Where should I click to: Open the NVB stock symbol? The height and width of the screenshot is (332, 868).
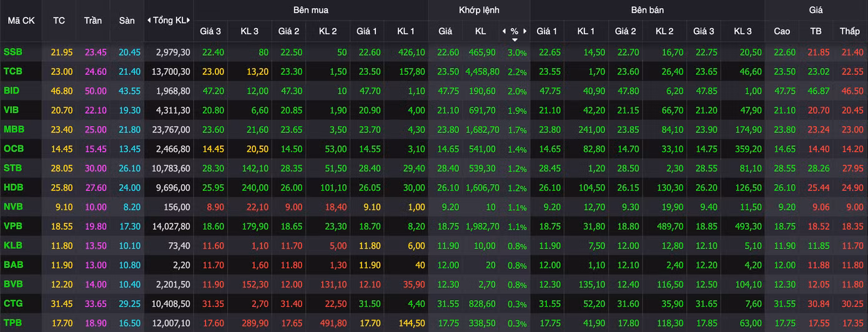pos(12,207)
